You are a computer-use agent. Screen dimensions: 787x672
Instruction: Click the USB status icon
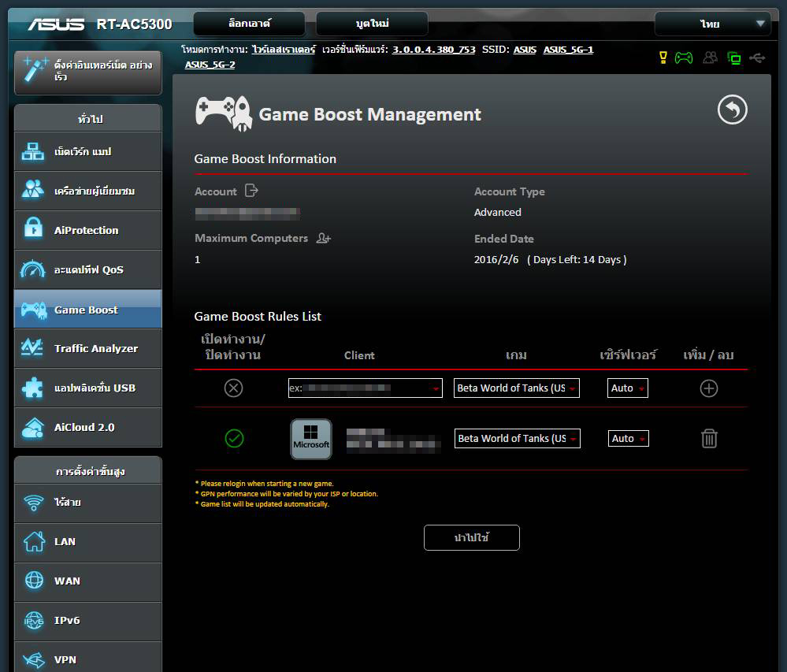click(757, 58)
